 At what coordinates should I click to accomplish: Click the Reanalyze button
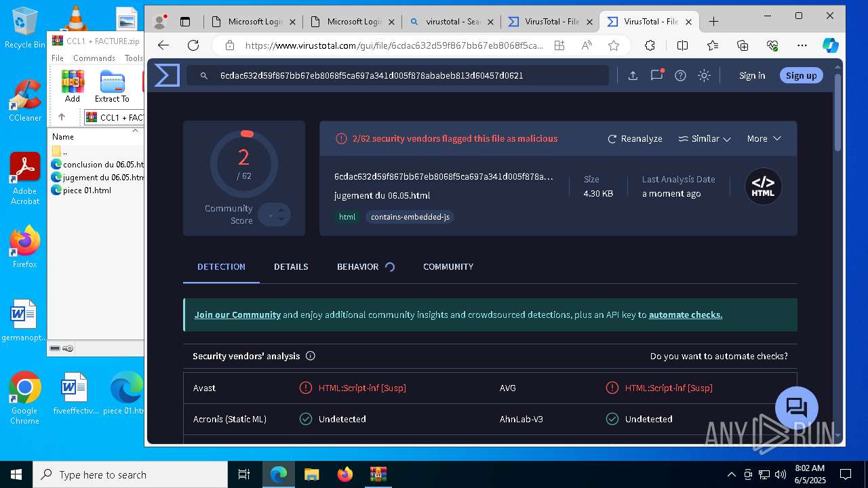pyautogui.click(x=635, y=138)
